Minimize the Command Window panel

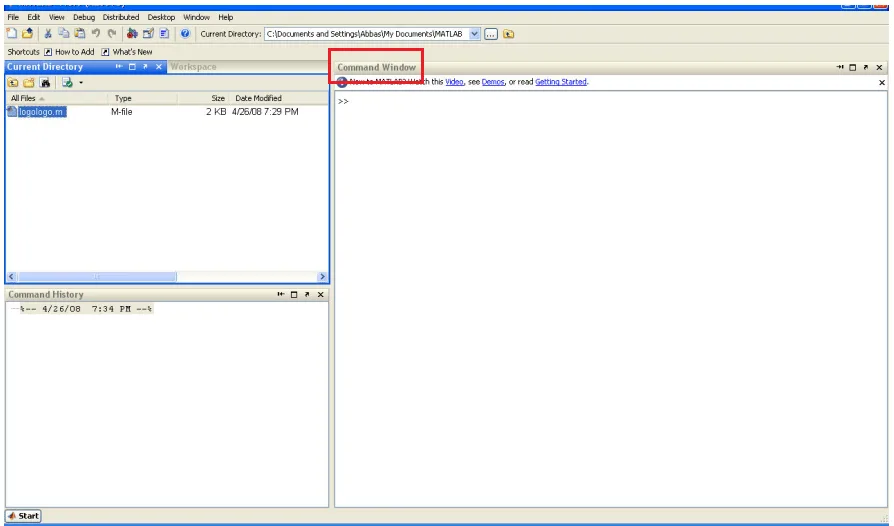[840, 67]
